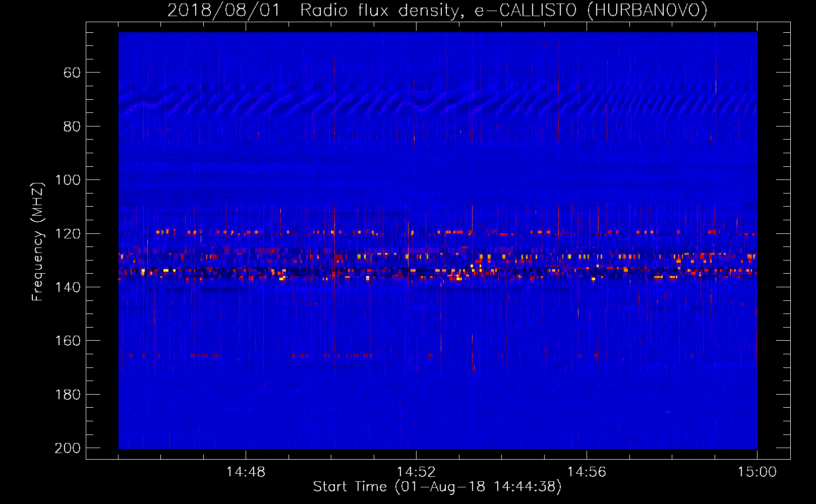Click the 'Frequency (MHZ)' axis label

tap(38, 241)
